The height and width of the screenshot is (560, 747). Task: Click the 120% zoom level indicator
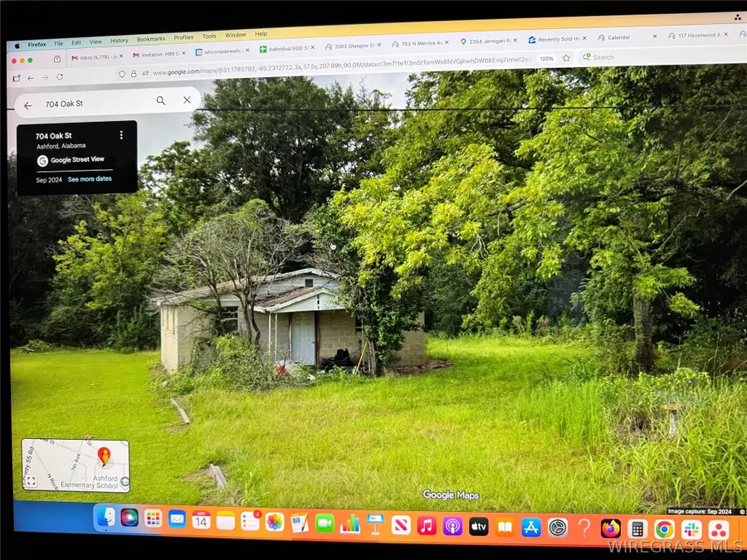pos(546,59)
